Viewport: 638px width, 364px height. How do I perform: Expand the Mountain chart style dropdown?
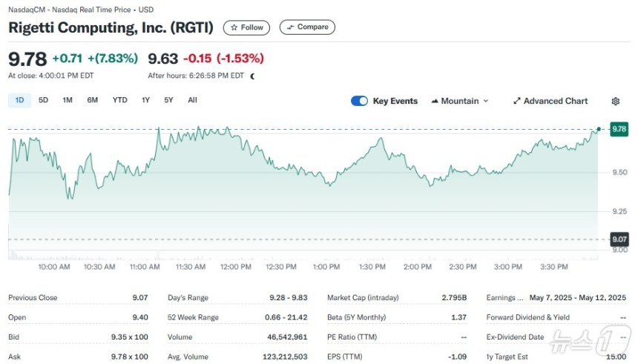460,101
